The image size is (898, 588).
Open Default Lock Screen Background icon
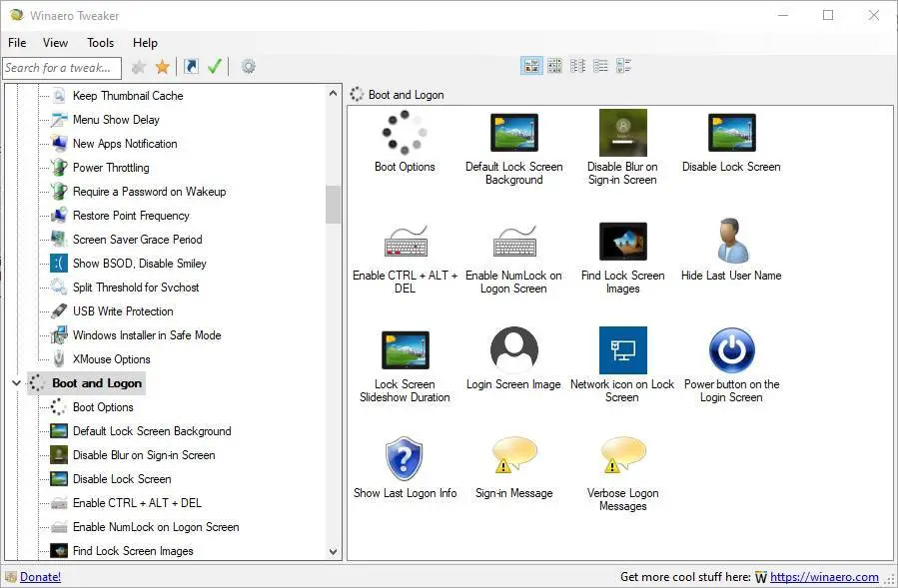513,133
